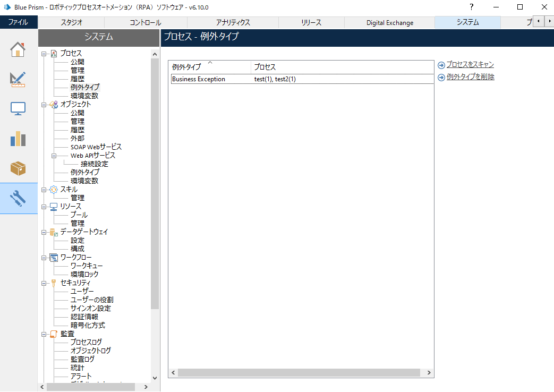Click the スキル gear tree icon
The height and width of the screenshot is (392, 554).
(54, 190)
